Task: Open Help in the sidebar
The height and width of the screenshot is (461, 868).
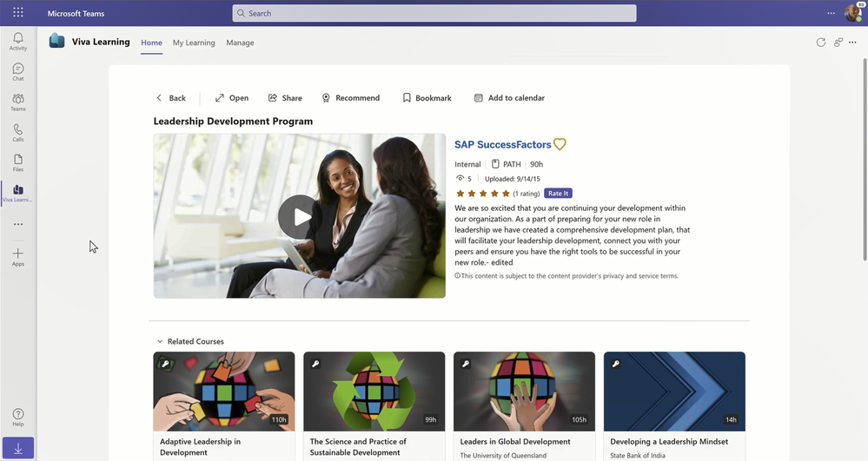Action: click(17, 418)
